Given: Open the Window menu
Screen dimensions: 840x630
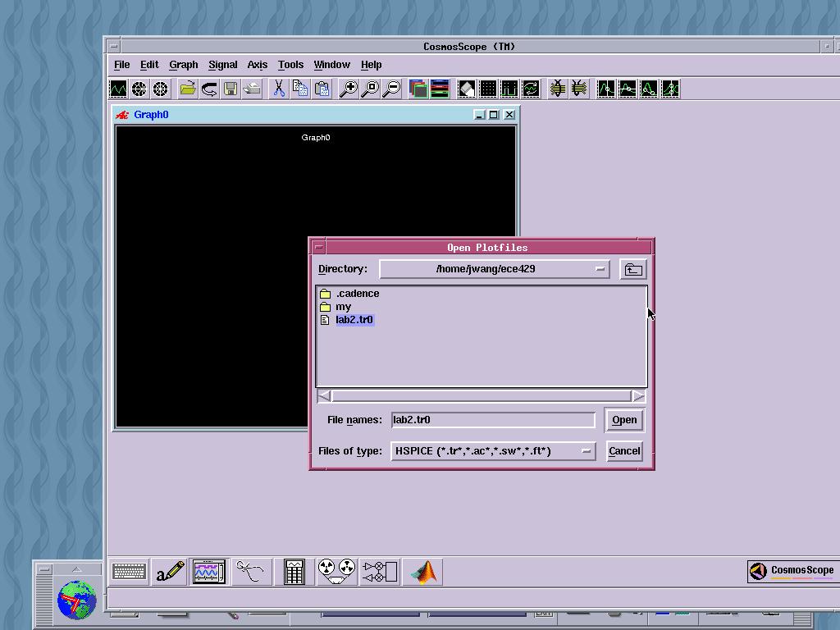Looking at the screenshot, I should pyautogui.click(x=331, y=65).
